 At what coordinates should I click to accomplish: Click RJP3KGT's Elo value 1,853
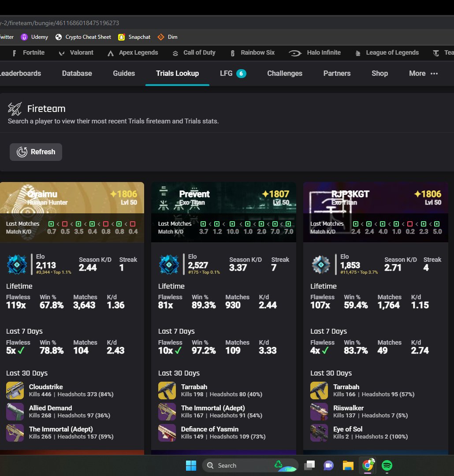(350, 265)
